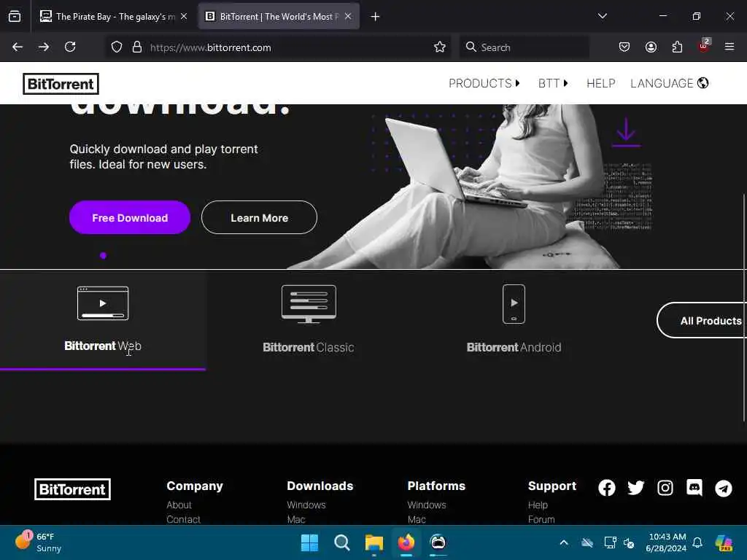The width and height of the screenshot is (747, 560).
Task: Open a new browser tab
Action: tap(376, 17)
